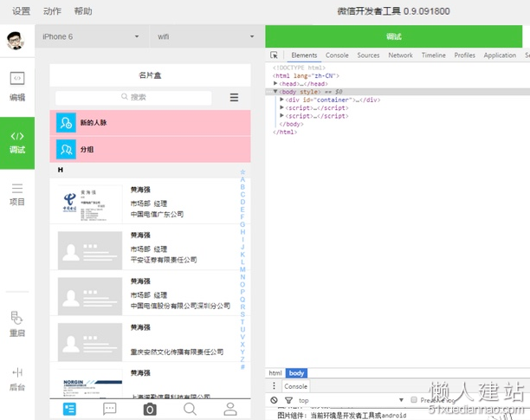530x420 pixels.
Task: Click the 分组 group icon
Action: point(66,149)
